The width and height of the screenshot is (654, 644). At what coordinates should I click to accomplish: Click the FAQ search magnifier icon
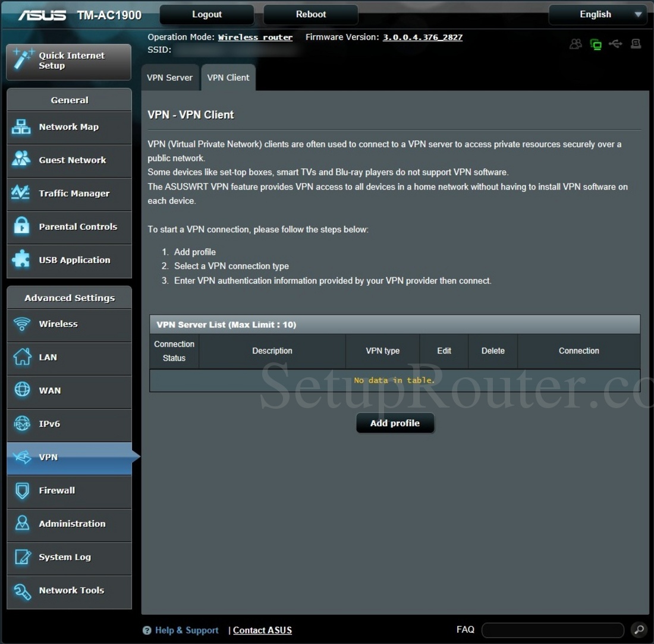pyautogui.click(x=639, y=630)
